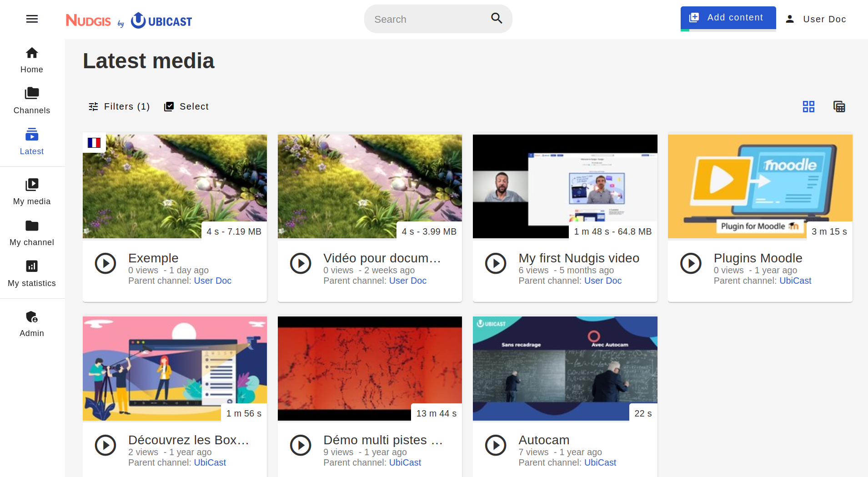Open UbiCast channel under Découvrez les Box…
The image size is (868, 477).
pyautogui.click(x=210, y=462)
